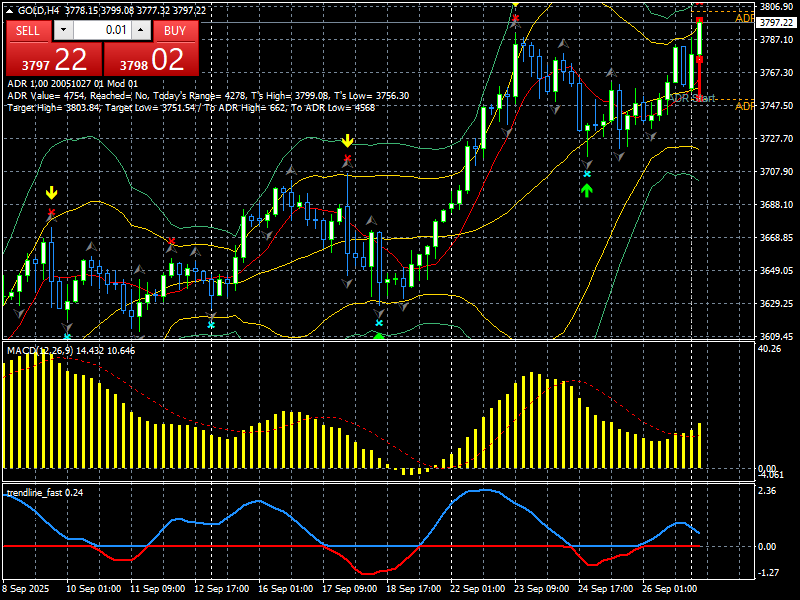Click the SELL label button
800x600 pixels.
(x=28, y=31)
